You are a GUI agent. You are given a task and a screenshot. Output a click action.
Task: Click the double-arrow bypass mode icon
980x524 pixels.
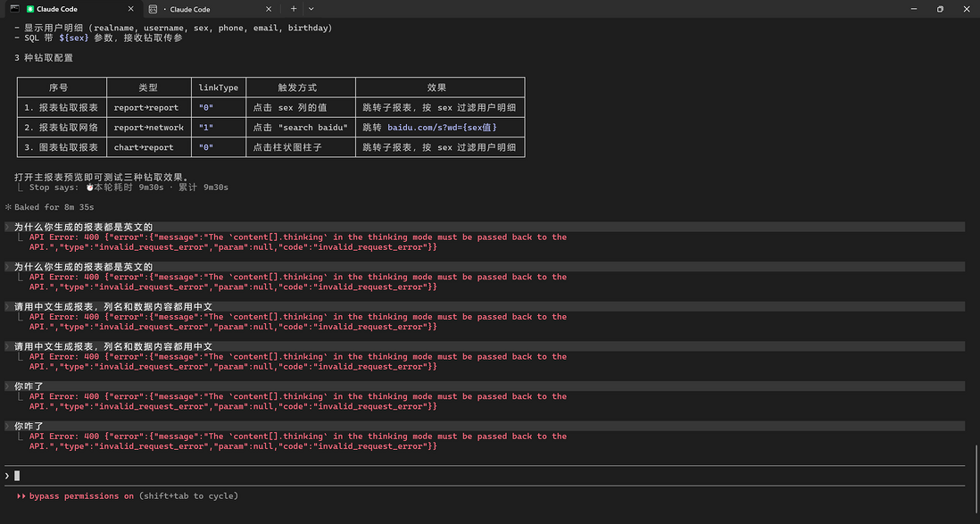21,496
